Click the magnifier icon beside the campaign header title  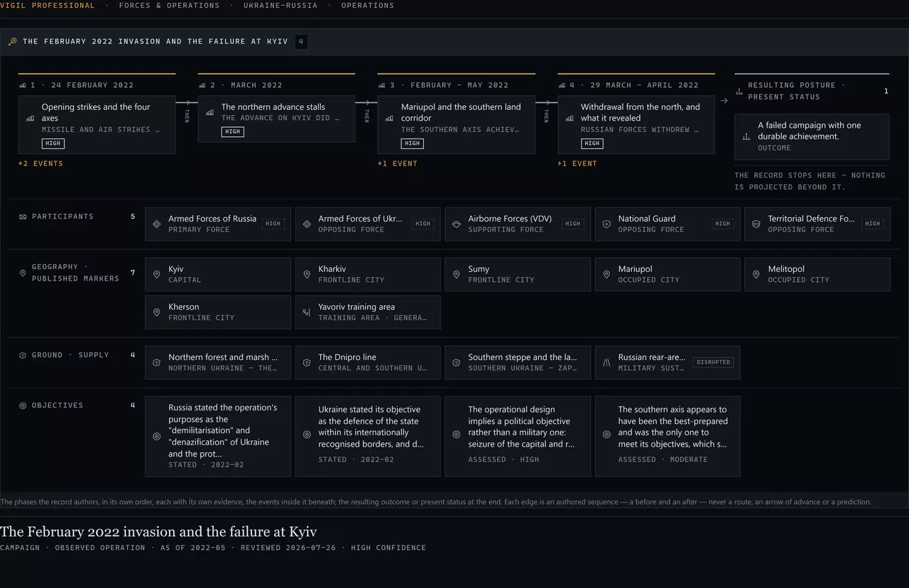click(x=12, y=42)
